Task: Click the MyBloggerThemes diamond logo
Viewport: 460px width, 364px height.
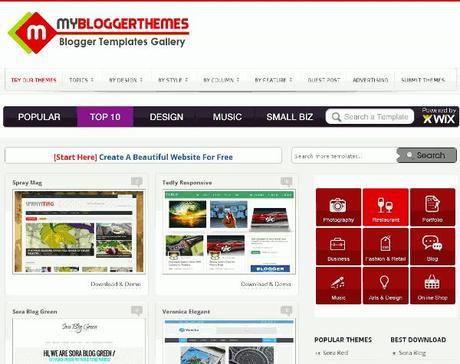Action: (x=32, y=33)
